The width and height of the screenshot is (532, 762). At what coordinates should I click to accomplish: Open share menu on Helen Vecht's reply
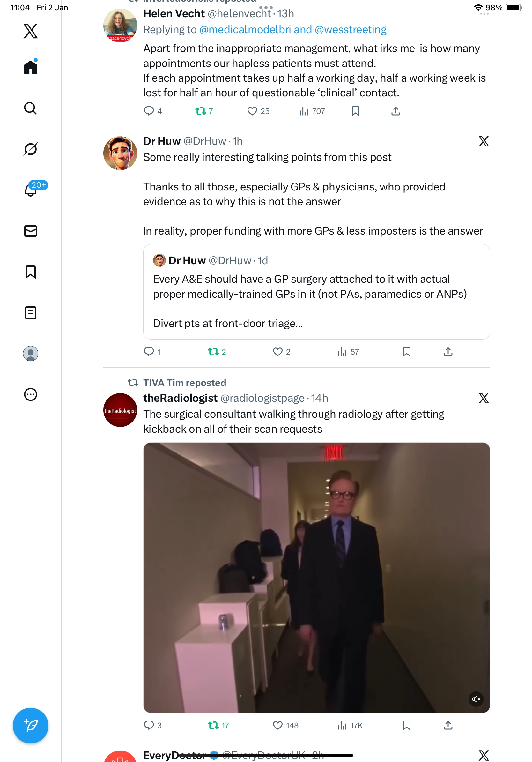[395, 111]
